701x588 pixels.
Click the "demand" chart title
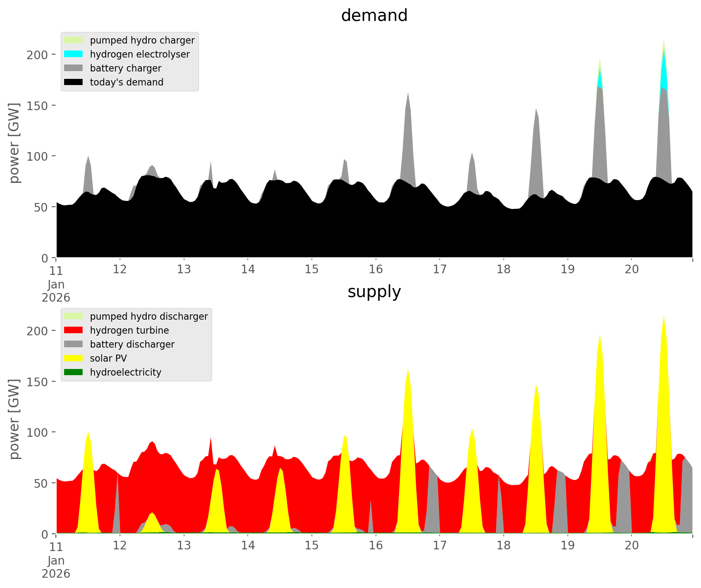[x=374, y=16]
